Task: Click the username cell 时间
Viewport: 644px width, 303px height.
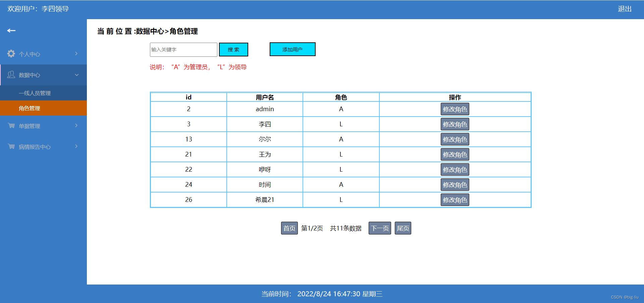Action: pos(265,185)
